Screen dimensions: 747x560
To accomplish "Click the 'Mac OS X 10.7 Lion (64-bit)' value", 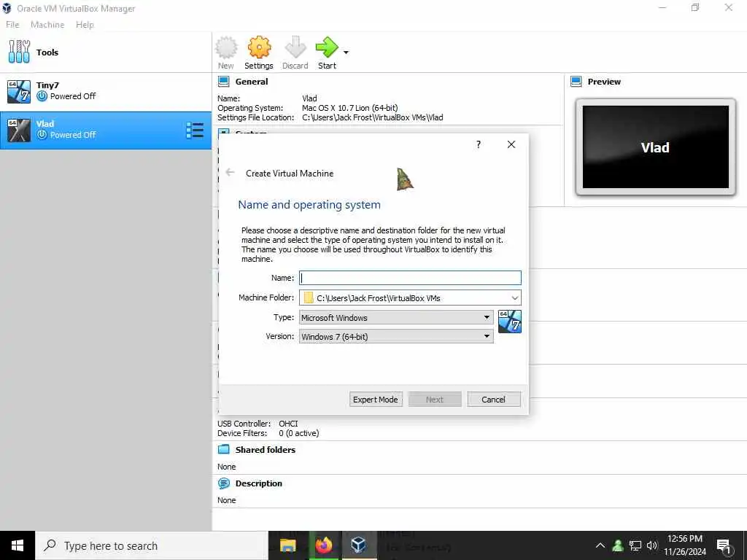I will pyautogui.click(x=349, y=108).
